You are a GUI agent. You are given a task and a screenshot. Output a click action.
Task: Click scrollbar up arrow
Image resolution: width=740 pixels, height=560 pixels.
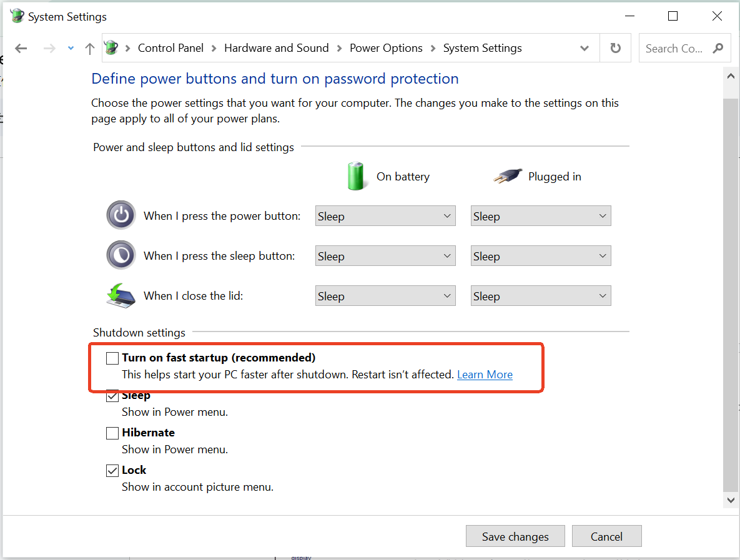tap(731, 76)
